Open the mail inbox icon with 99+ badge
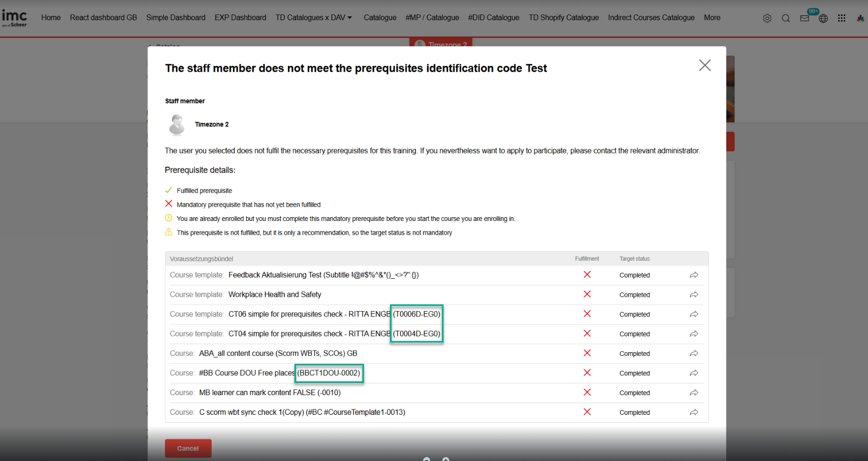Screen dimensions: 868x461 [805, 18]
